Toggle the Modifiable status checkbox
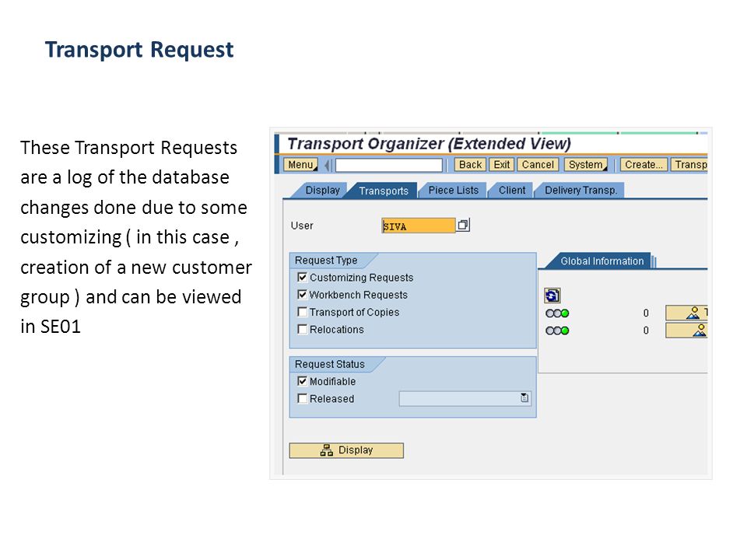Screen dimensions: 747x560 tap(302, 381)
